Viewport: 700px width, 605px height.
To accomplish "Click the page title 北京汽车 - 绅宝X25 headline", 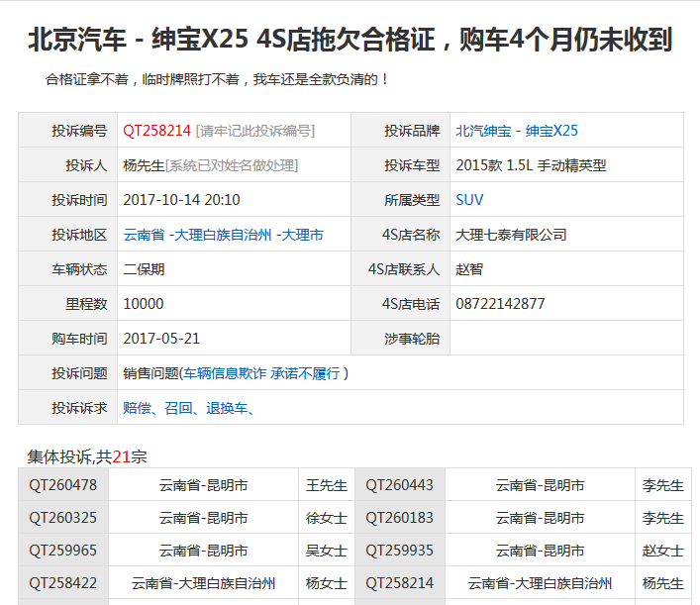I will [350, 40].
